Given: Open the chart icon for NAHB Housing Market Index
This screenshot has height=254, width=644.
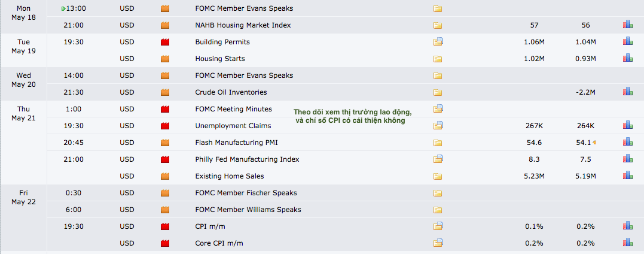Looking at the screenshot, I should (627, 25).
